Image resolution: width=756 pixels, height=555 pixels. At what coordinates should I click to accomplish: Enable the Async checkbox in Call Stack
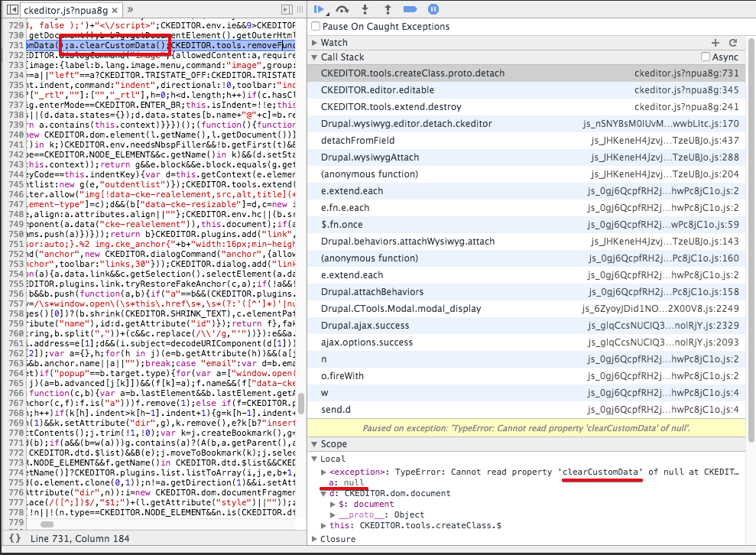(707, 56)
